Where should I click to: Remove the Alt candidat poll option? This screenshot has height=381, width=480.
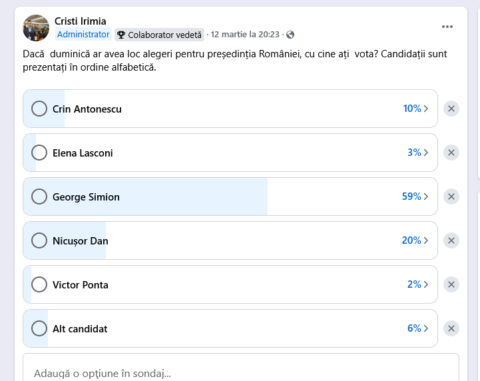coord(451,329)
